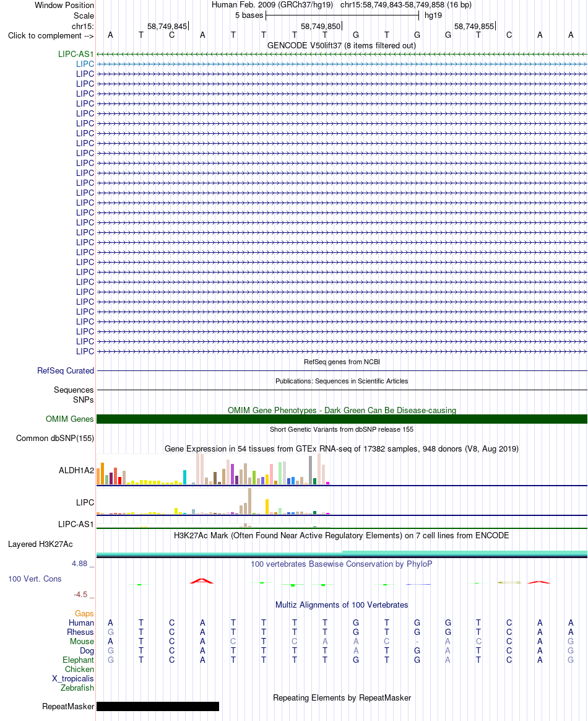Select the Rhesus alignment row label
This screenshot has width=588, height=721.
coord(80,632)
